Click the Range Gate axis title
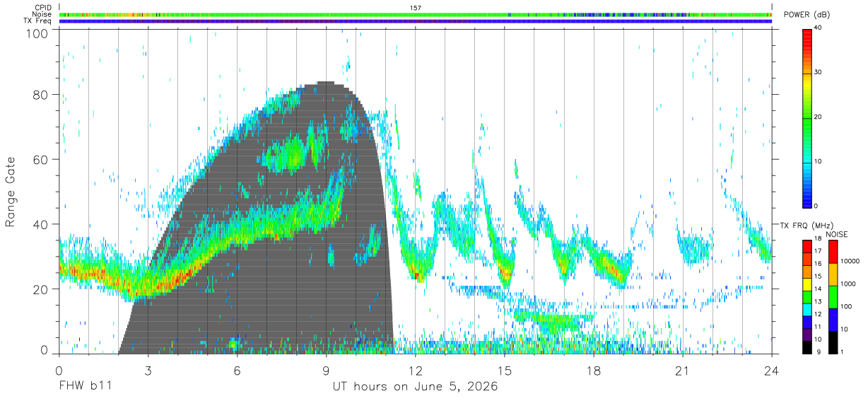Screen dimensions: 868x401 coord(11,192)
